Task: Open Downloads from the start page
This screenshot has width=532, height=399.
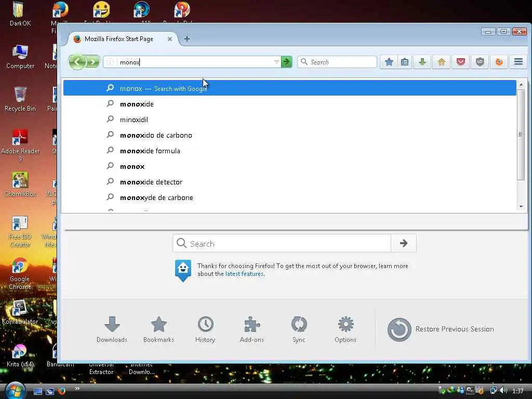Action: (112, 329)
